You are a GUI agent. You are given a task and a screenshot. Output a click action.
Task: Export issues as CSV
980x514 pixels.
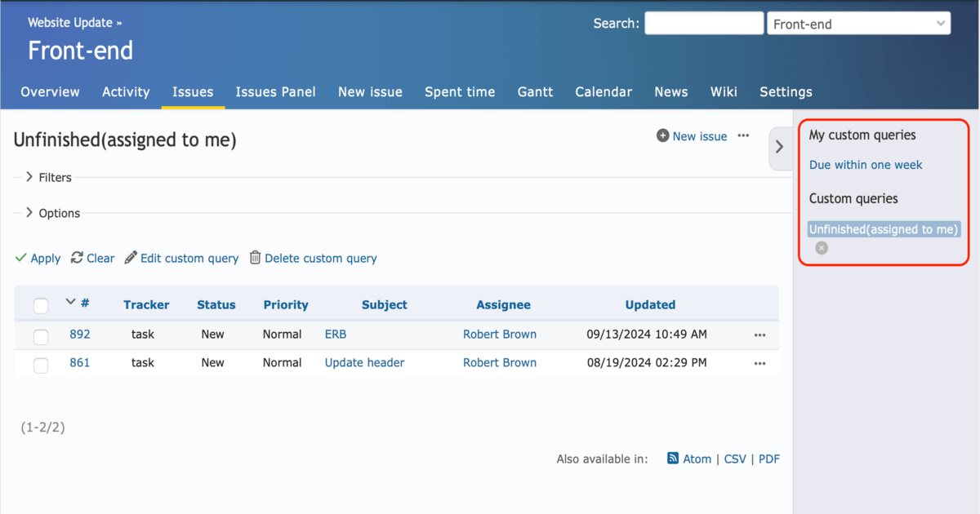(735, 459)
